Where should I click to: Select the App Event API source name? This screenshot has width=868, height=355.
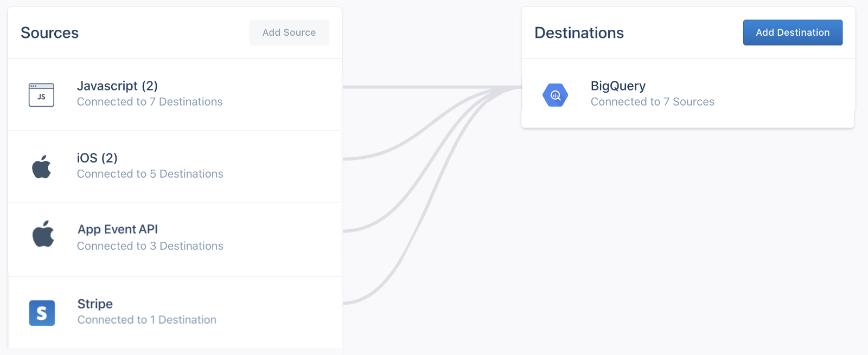pyautogui.click(x=118, y=229)
